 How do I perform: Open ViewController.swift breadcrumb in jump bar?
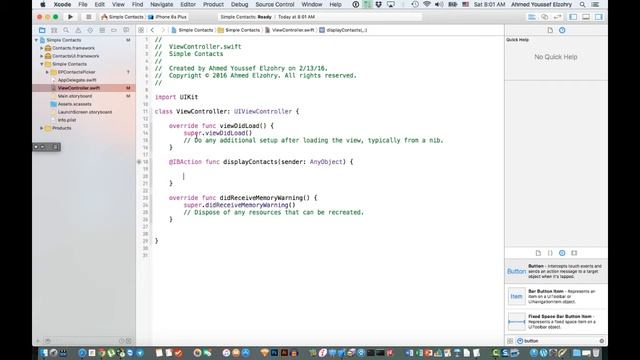point(290,30)
